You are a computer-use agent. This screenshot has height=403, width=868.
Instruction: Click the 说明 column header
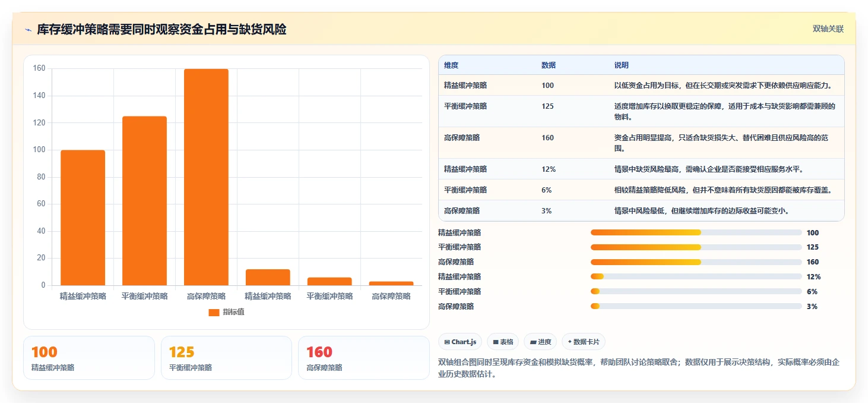pyautogui.click(x=622, y=65)
